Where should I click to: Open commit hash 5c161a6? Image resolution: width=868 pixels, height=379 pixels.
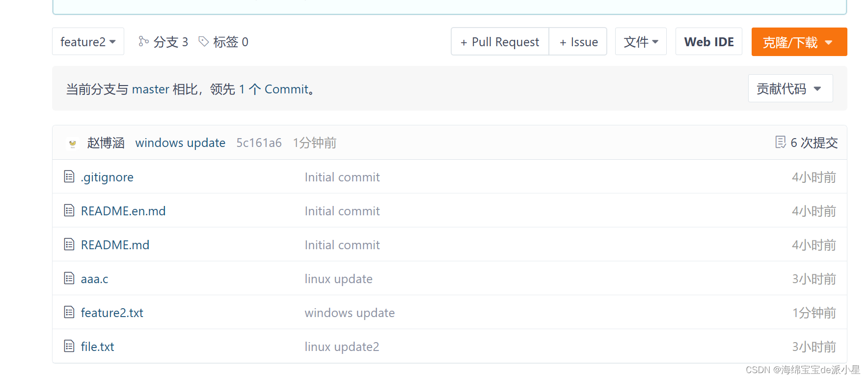[259, 143]
